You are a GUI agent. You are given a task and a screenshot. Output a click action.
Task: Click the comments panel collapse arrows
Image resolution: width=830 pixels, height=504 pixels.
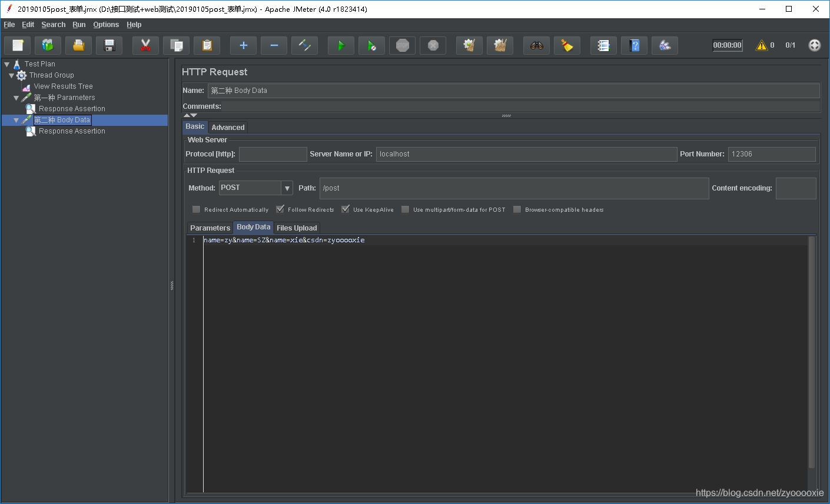pyautogui.click(x=190, y=115)
